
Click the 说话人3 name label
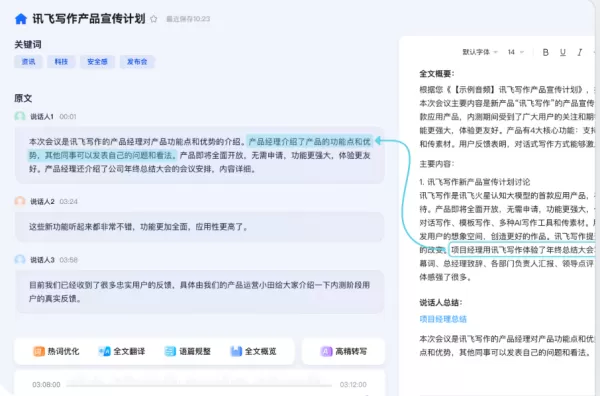(42, 260)
